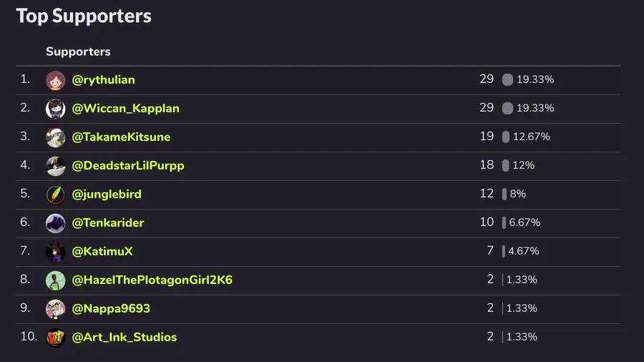Click the avatar icon next to @rythulian
The height and width of the screenshot is (362, 644).
56,80
